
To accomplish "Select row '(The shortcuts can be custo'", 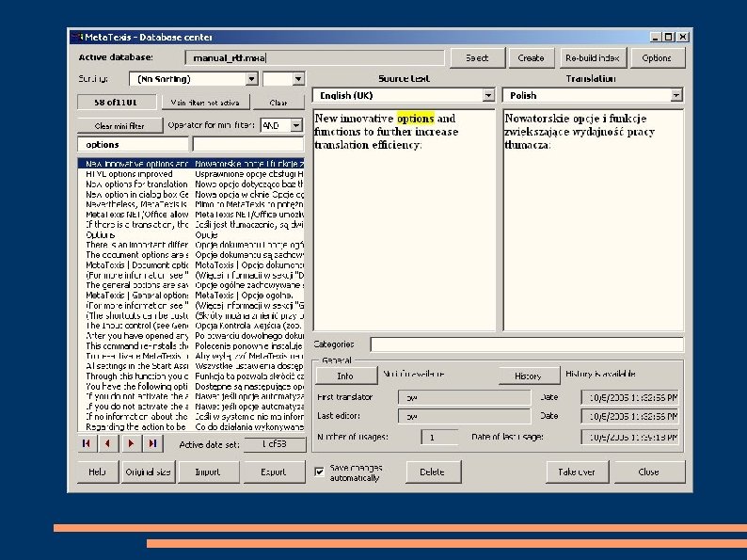I will click(191, 315).
